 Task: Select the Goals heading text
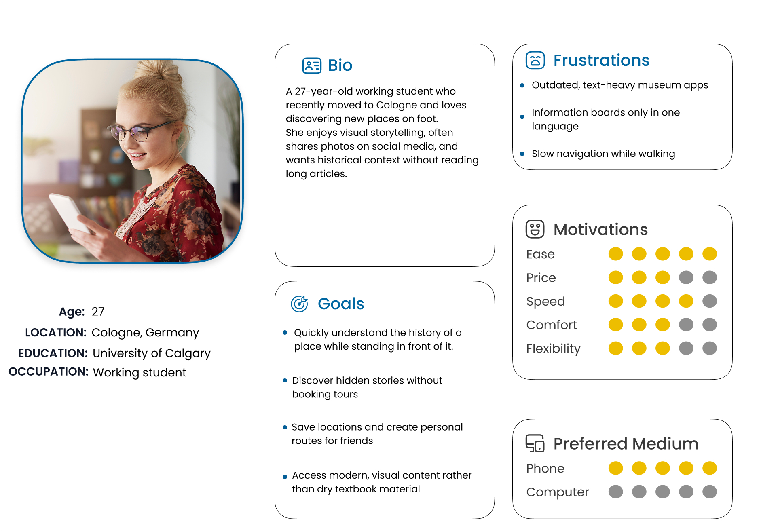click(341, 304)
